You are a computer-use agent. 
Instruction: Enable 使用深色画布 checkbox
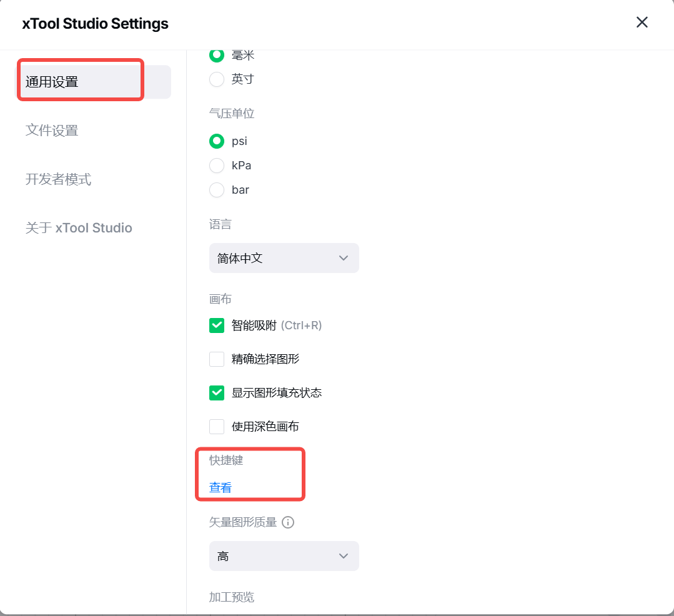pos(217,427)
